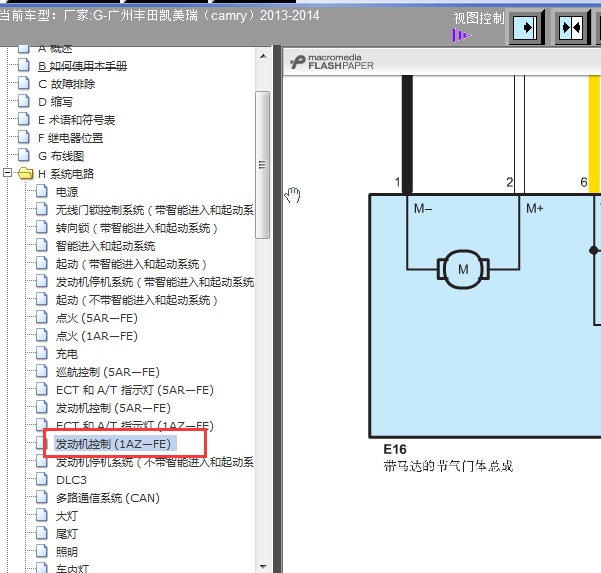
Task: Select 尾灯 entry
Action: 67,534
